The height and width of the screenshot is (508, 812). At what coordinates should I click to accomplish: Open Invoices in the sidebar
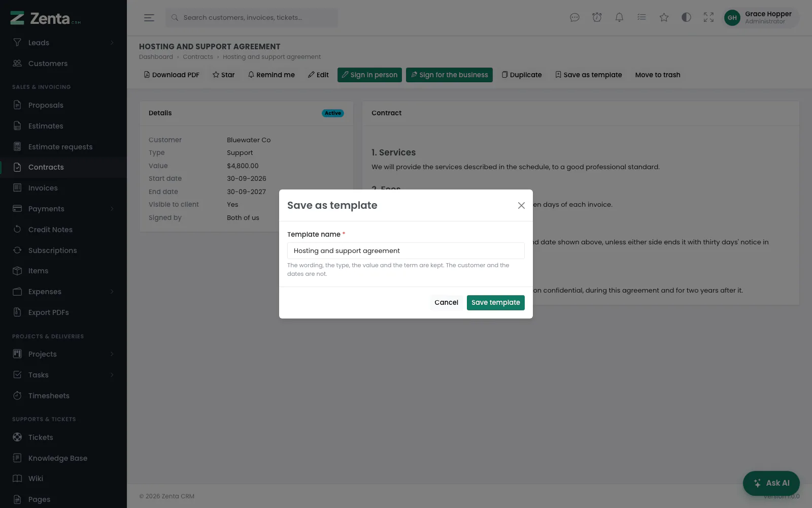[x=63, y=188]
